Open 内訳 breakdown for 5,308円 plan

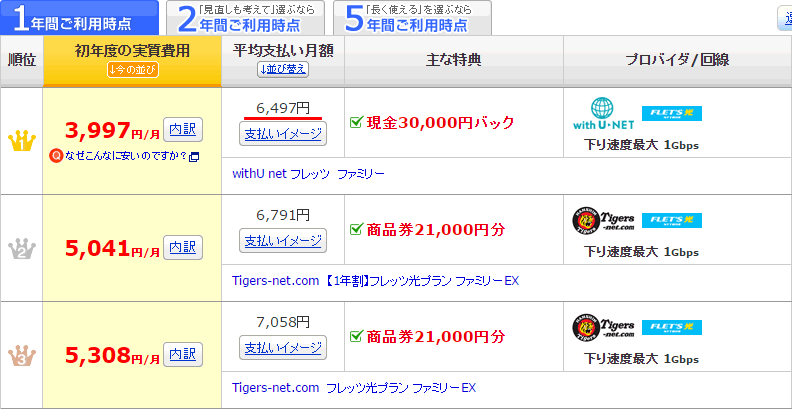(x=183, y=354)
